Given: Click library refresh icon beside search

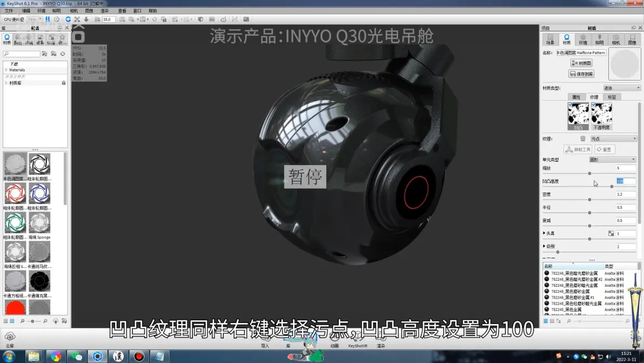Looking at the screenshot, I should click(x=63, y=54).
